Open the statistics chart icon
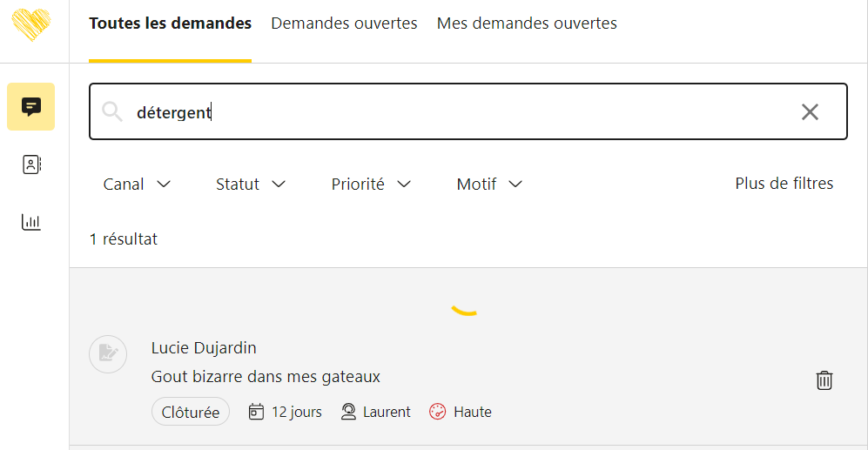 tap(31, 222)
